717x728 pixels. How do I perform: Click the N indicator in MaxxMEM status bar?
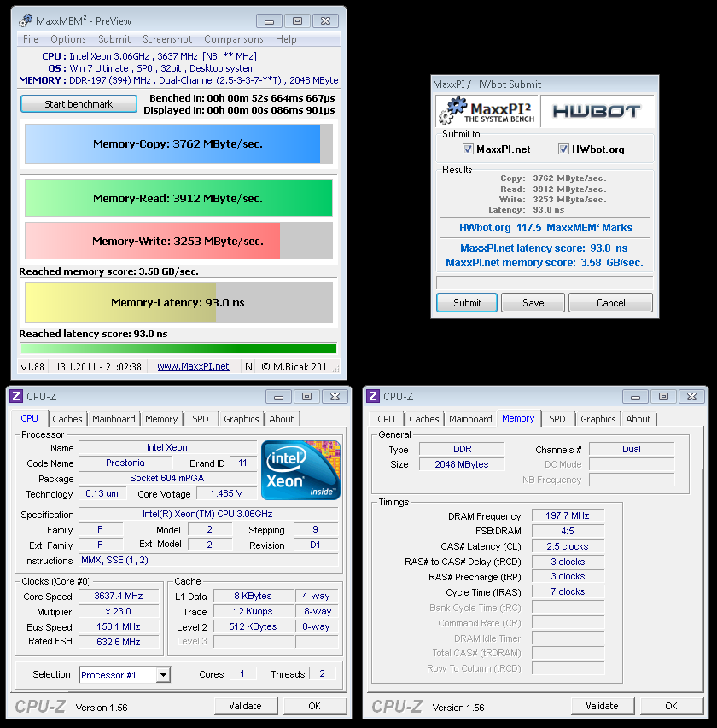(248, 367)
